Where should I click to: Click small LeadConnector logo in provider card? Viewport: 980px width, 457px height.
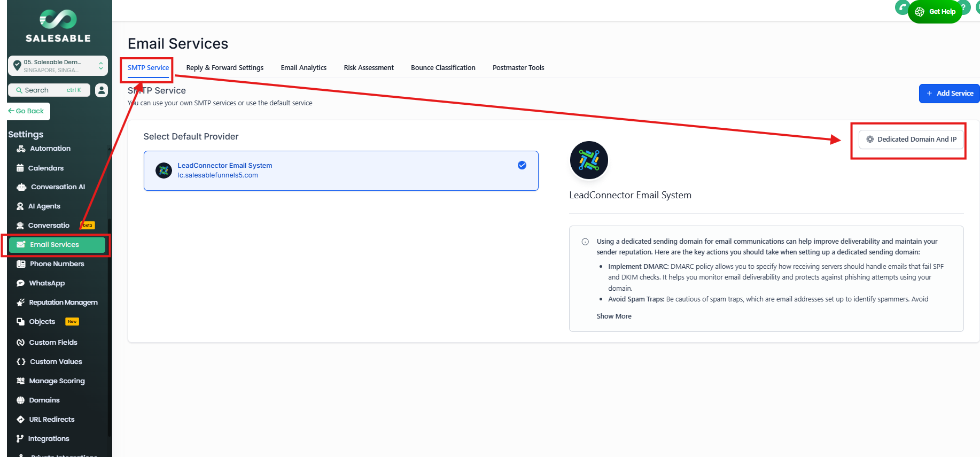click(164, 171)
